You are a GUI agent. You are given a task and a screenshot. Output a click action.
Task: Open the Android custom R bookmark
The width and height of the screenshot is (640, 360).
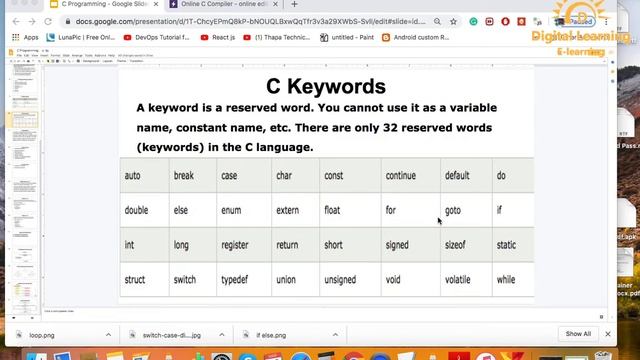pos(416,37)
